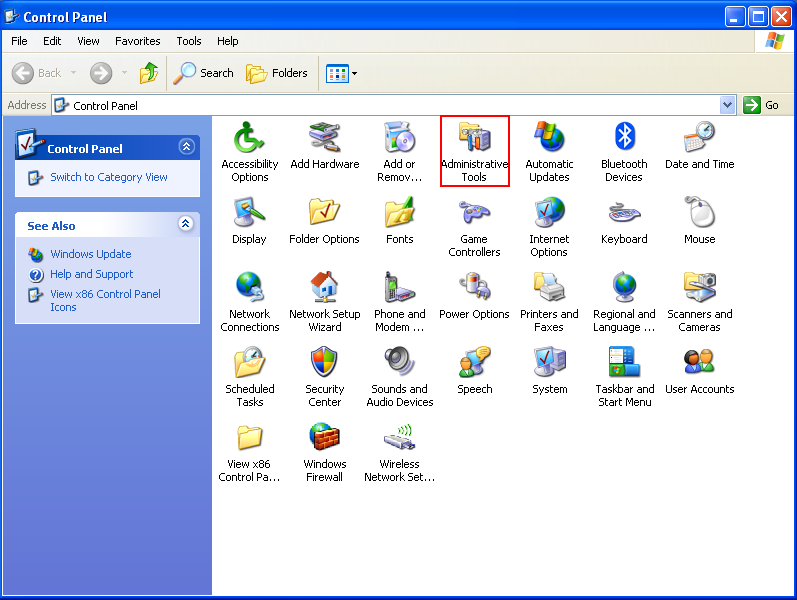The width and height of the screenshot is (797, 600).
Task: Open the Speech applet
Action: [x=474, y=371]
